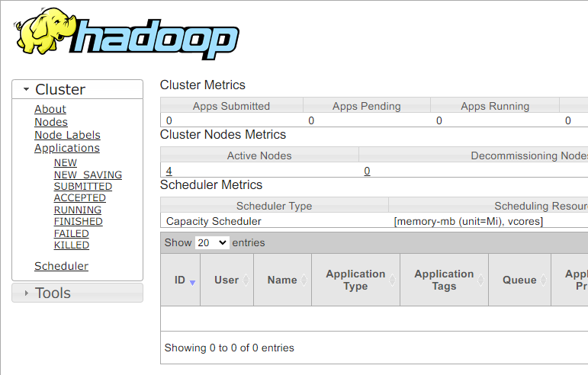Click sort arrows icon in Name column

pyautogui.click(x=304, y=280)
